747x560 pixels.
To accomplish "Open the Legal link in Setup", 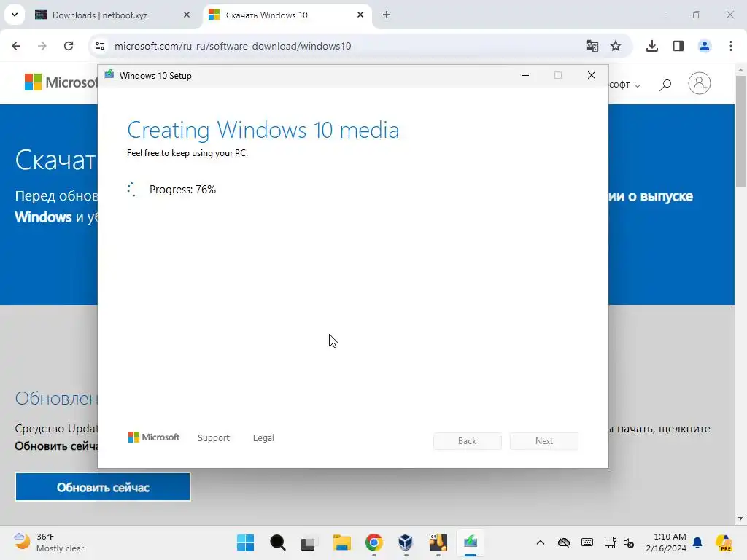I will 263,437.
